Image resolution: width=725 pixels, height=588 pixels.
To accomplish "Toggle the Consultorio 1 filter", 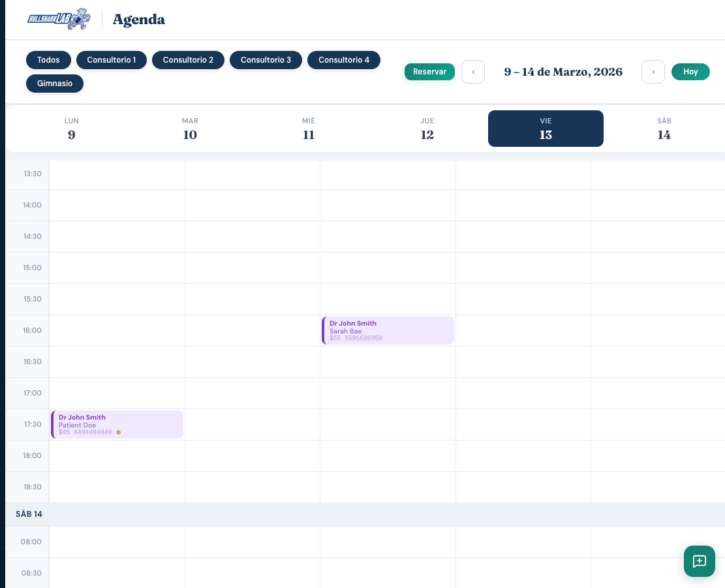I will (112, 59).
